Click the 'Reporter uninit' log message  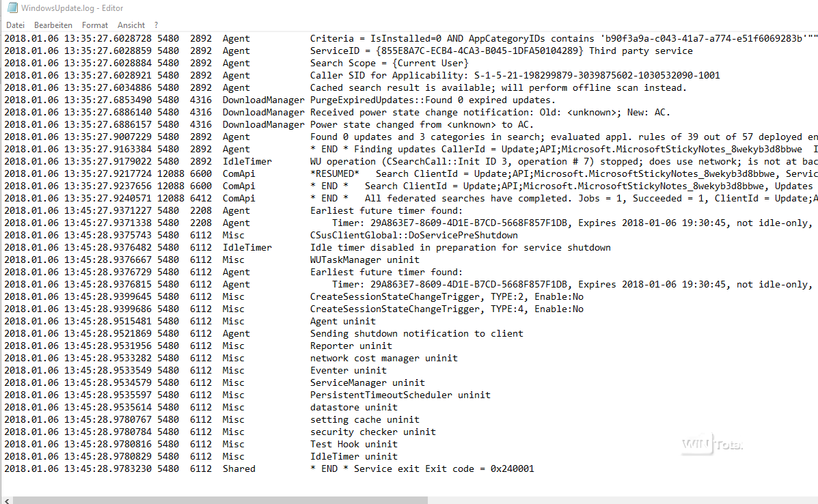tap(351, 346)
